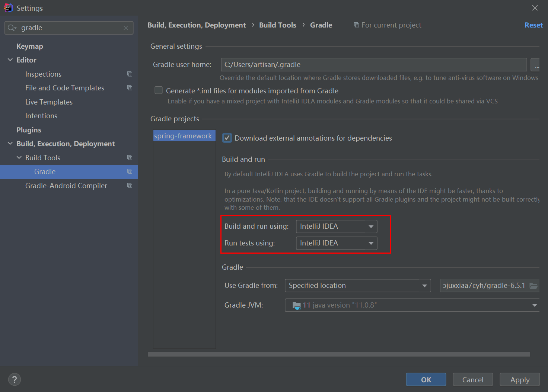Click the Gradle user home path field

tap(374, 65)
